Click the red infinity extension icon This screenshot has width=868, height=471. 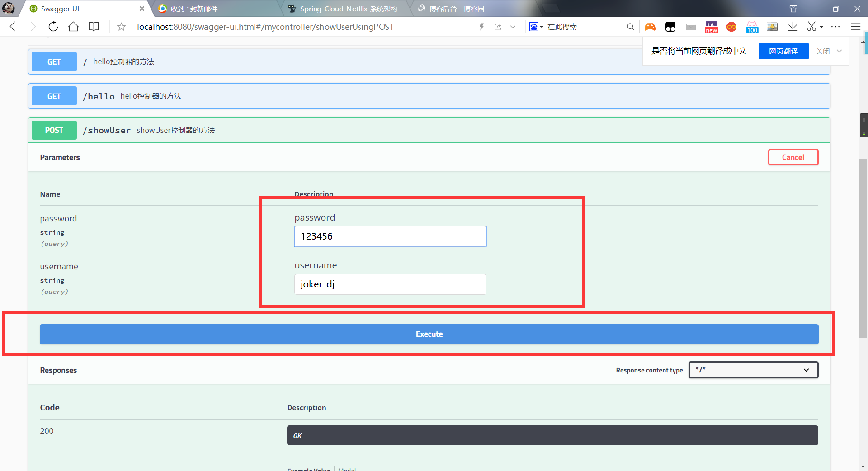[731, 27]
